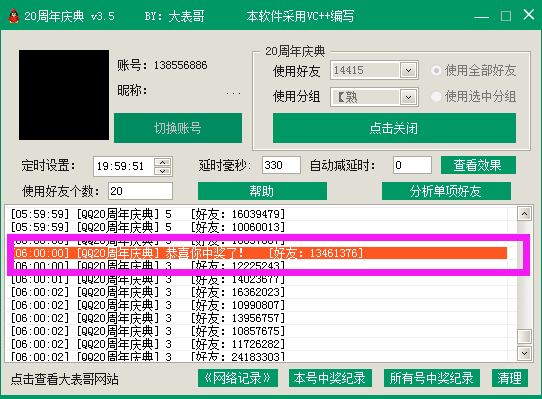Click the 使用好友个数 field showing 20
542x399 pixels.
pos(140,191)
